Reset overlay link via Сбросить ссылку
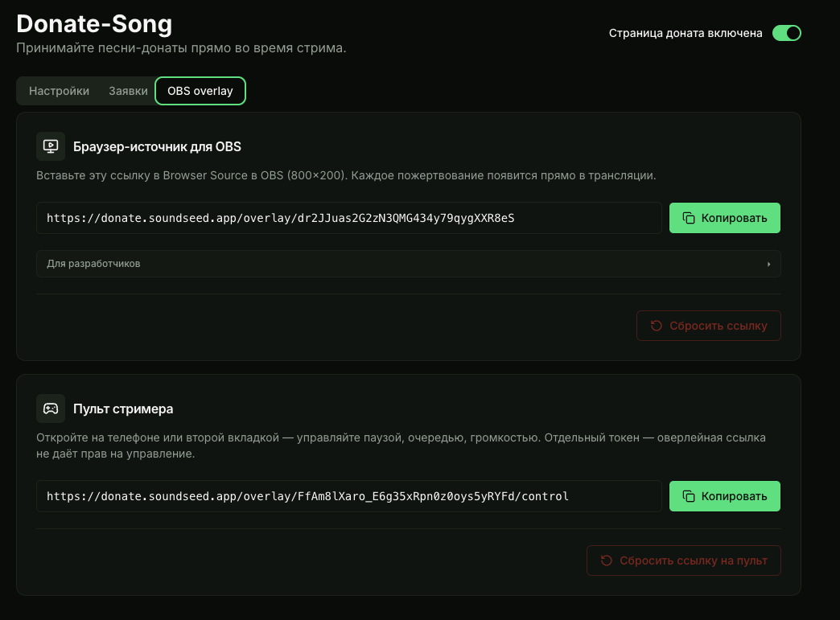This screenshot has height=620, width=840. pyautogui.click(x=708, y=326)
